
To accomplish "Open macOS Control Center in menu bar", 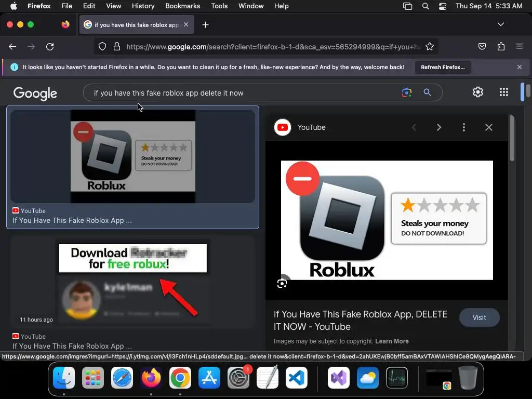I will pos(443,6).
